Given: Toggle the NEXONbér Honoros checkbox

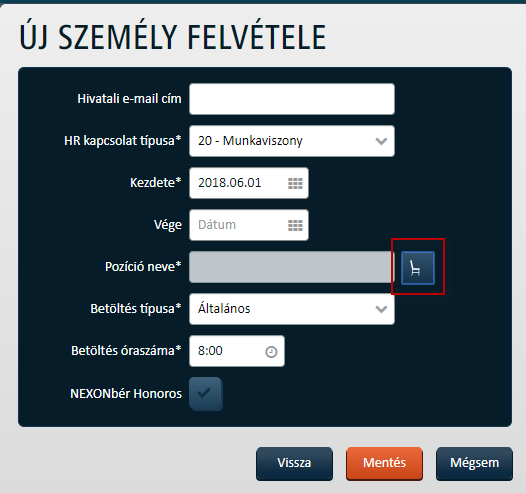Looking at the screenshot, I should (206, 393).
